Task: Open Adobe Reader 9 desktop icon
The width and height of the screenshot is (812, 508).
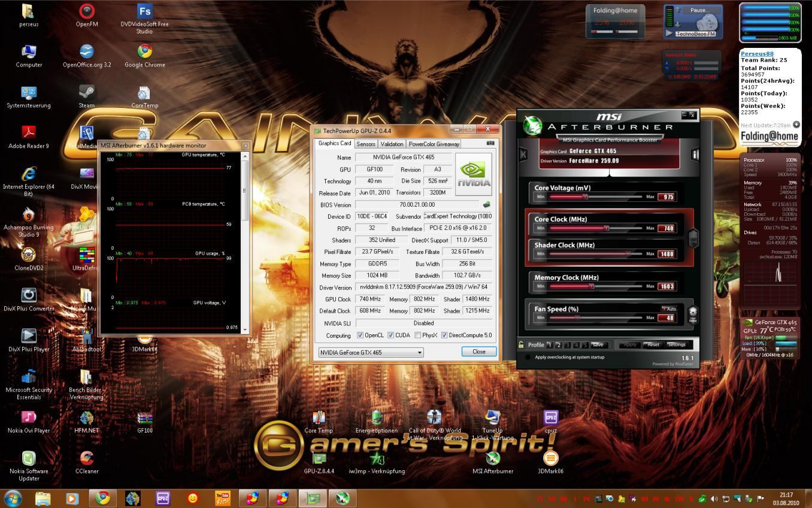Action: (29, 137)
